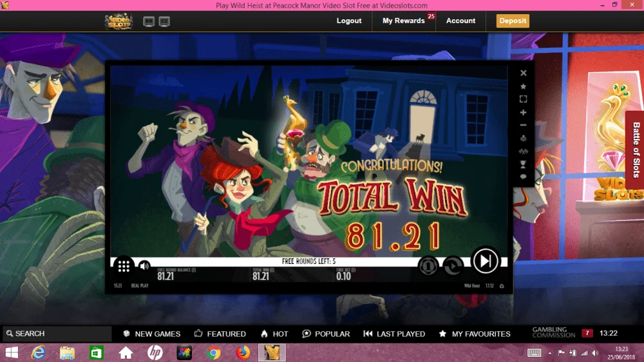The height and width of the screenshot is (362, 644).
Task: Click the Deposit button
Action: [513, 21]
